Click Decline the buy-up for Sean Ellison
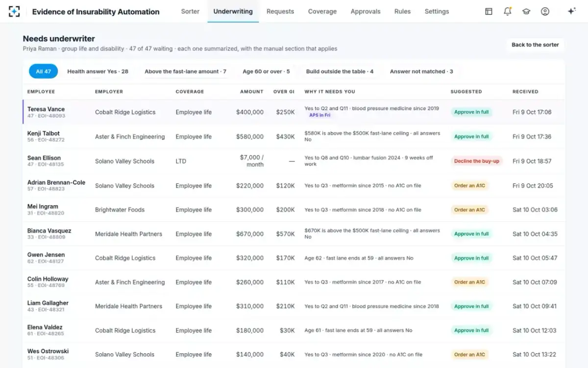This screenshot has width=588, height=368. click(x=477, y=161)
